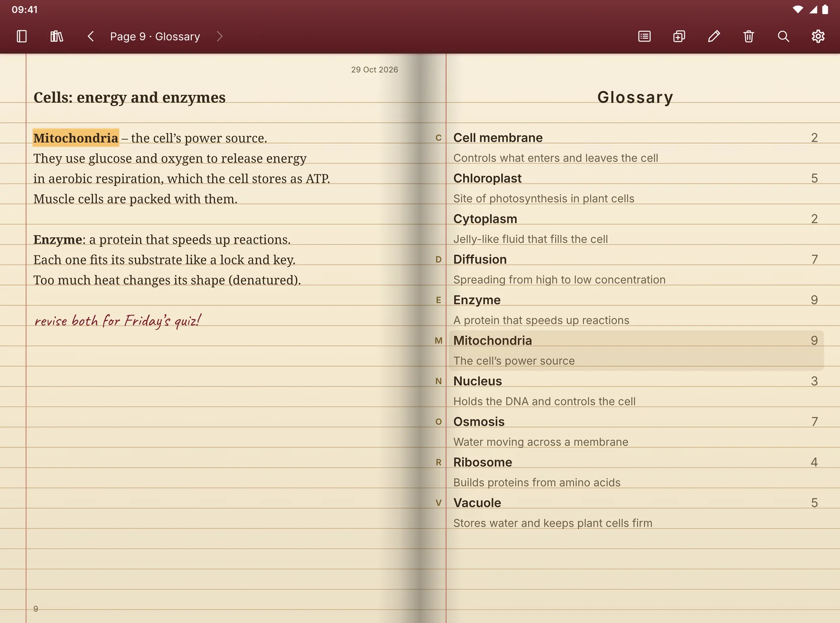The width and height of the screenshot is (840, 623).
Task: Tap the heading Cells: energy and enzymes
Action: [x=129, y=97]
